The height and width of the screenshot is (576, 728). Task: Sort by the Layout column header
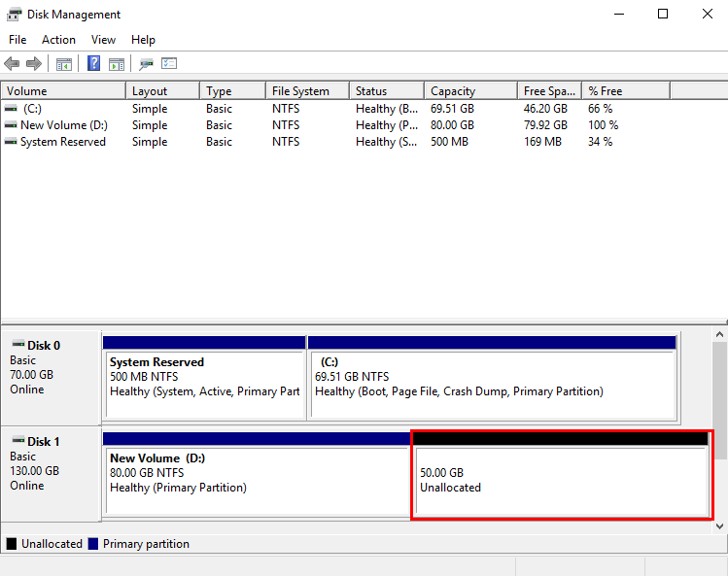(x=163, y=91)
